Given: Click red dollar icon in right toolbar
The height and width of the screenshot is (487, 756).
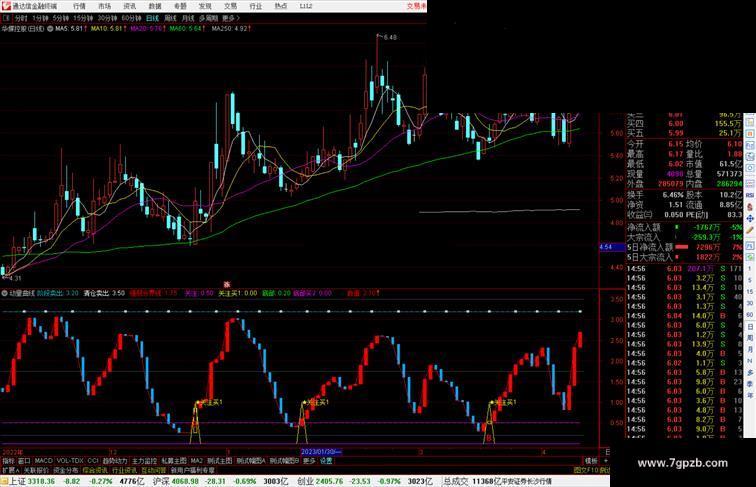Looking at the screenshot, I should coord(750,207).
